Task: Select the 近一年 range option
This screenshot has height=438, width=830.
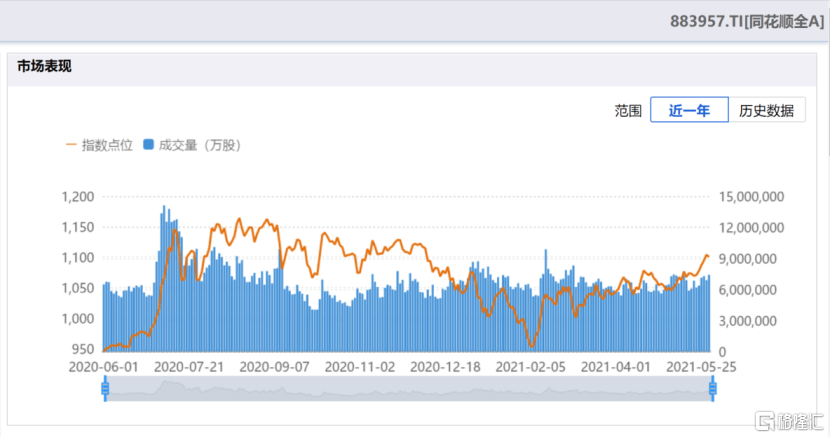Action: pyautogui.click(x=689, y=111)
